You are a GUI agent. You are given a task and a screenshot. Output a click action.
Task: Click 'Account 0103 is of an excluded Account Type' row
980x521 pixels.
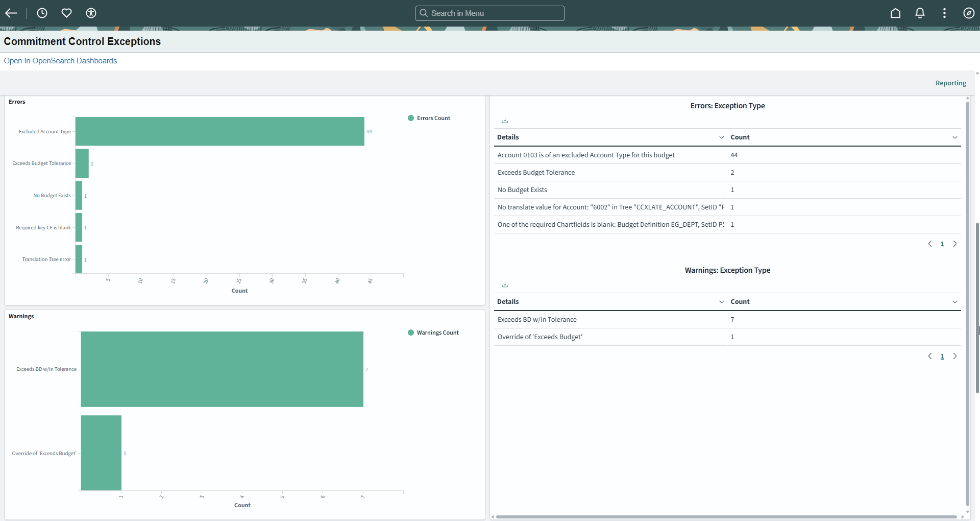click(x=727, y=155)
